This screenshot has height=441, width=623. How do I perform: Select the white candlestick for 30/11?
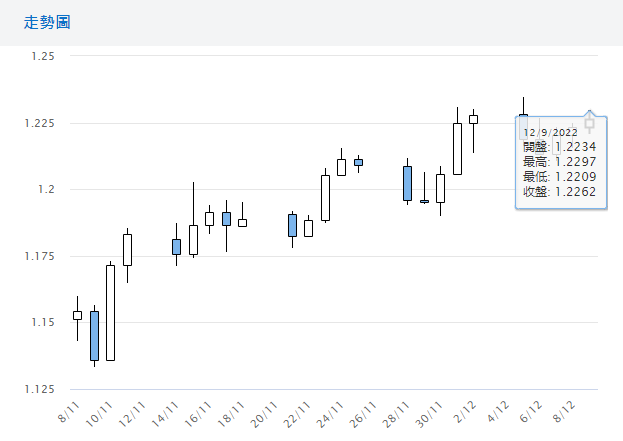pyautogui.click(x=440, y=188)
